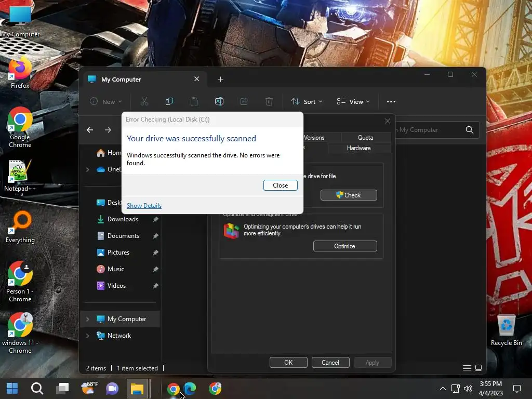This screenshot has height=399, width=532.
Task: Select the My Computer desktop icon
Action: pos(20,22)
